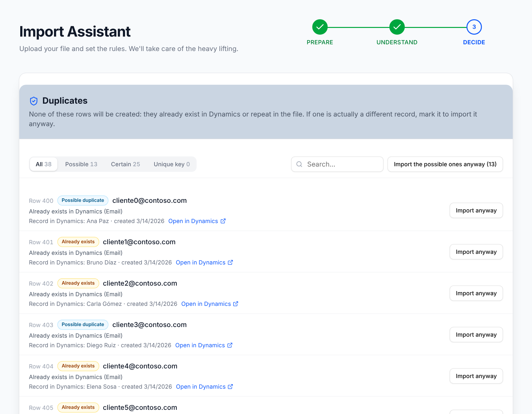Viewport: 532px width, 414px height.
Task: Click Already exists badge on Row 405
Action: 78,407
